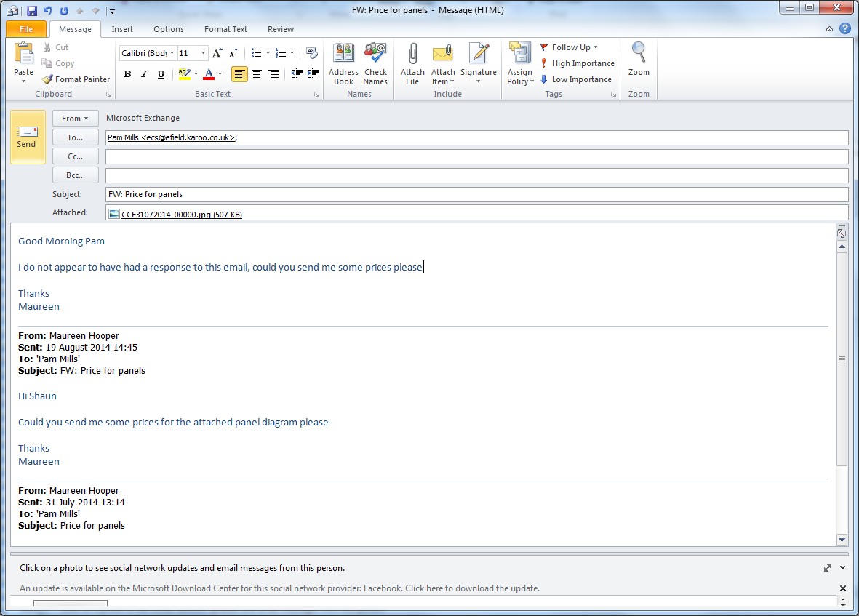Switch to the Review tab
This screenshot has height=616, width=859.
[x=281, y=29]
